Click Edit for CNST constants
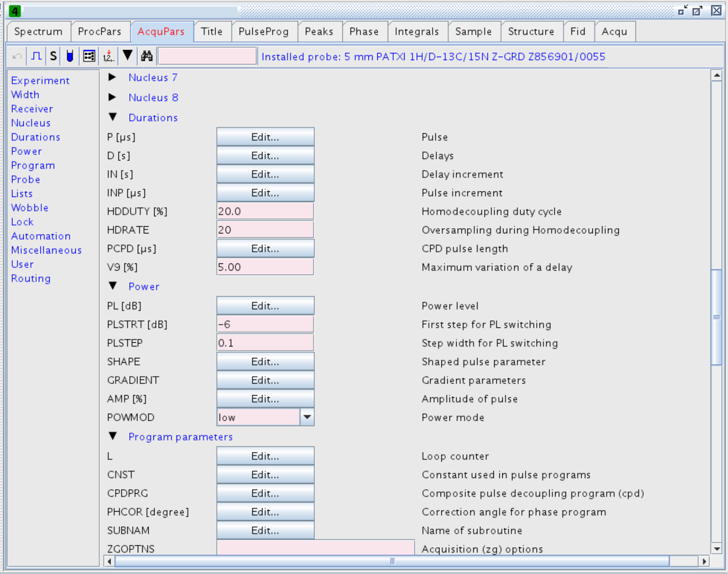This screenshot has width=728, height=574. [265, 474]
